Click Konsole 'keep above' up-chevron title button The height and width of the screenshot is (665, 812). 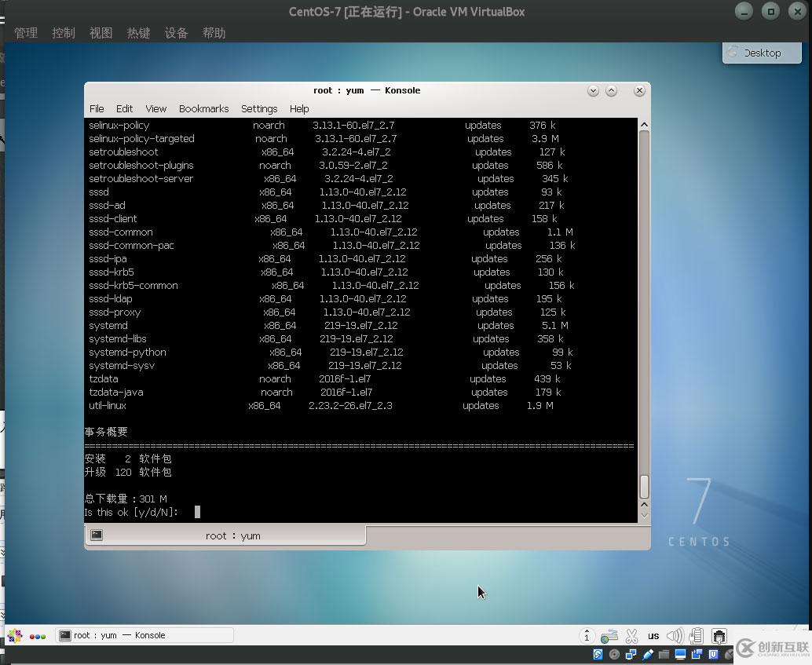pyautogui.click(x=612, y=91)
